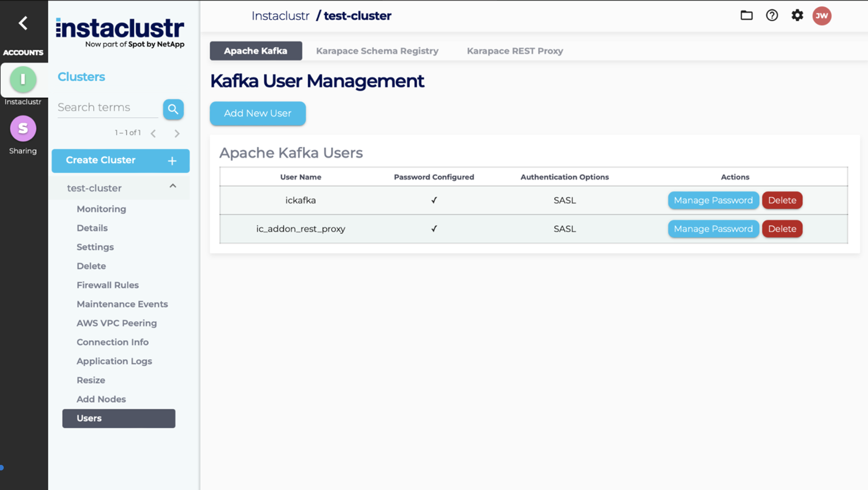
Task: Click the JW user avatar
Action: (822, 15)
